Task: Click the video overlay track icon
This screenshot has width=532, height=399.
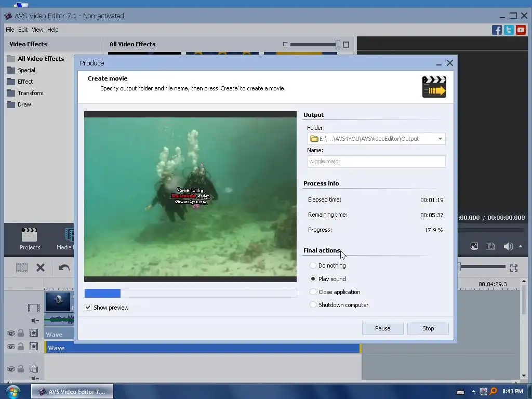Action: tap(34, 368)
